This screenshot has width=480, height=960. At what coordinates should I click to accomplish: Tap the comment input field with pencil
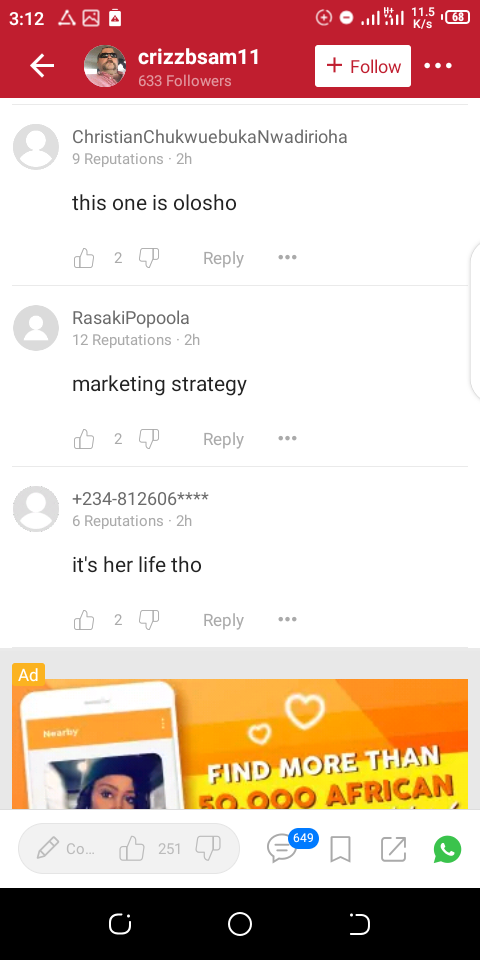pos(65,849)
